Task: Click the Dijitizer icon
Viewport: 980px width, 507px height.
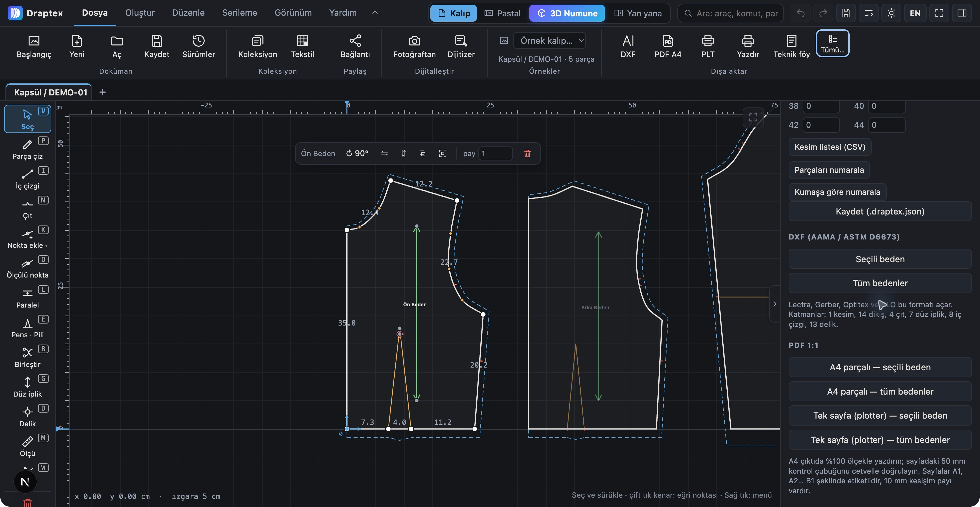Action: point(461,46)
